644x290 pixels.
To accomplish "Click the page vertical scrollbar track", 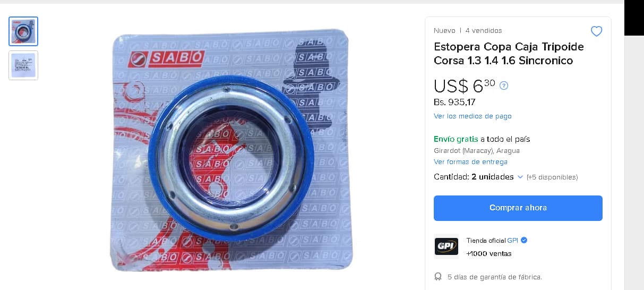I will click(x=634, y=159).
